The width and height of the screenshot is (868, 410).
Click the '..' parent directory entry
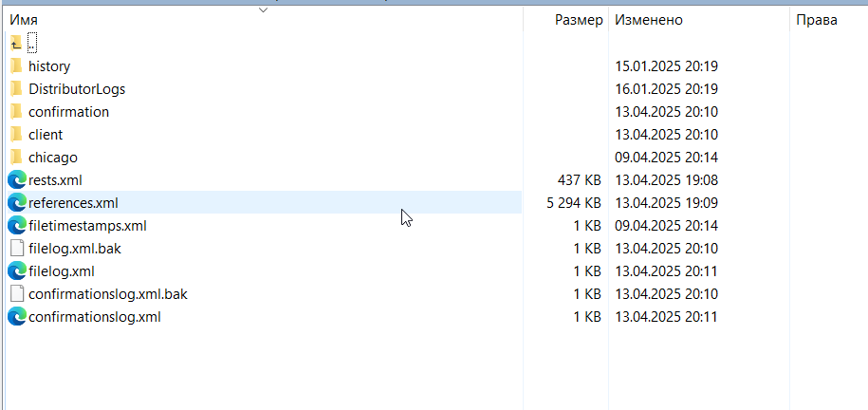pos(32,42)
